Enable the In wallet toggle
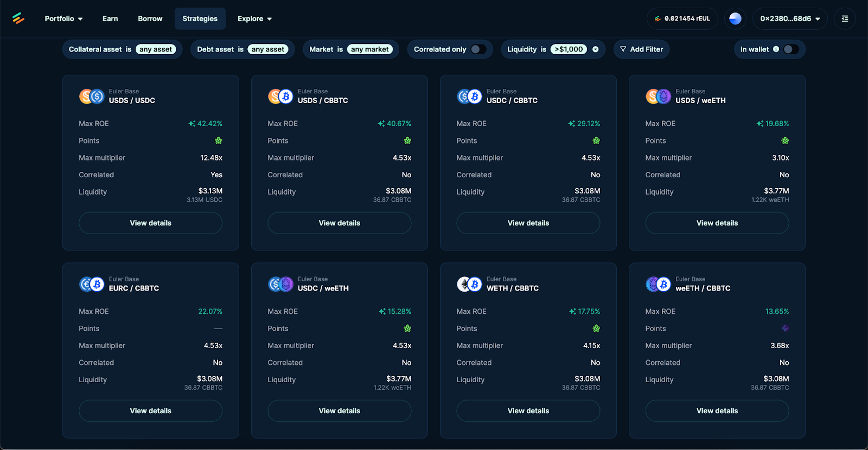The image size is (868, 450). 791,49
